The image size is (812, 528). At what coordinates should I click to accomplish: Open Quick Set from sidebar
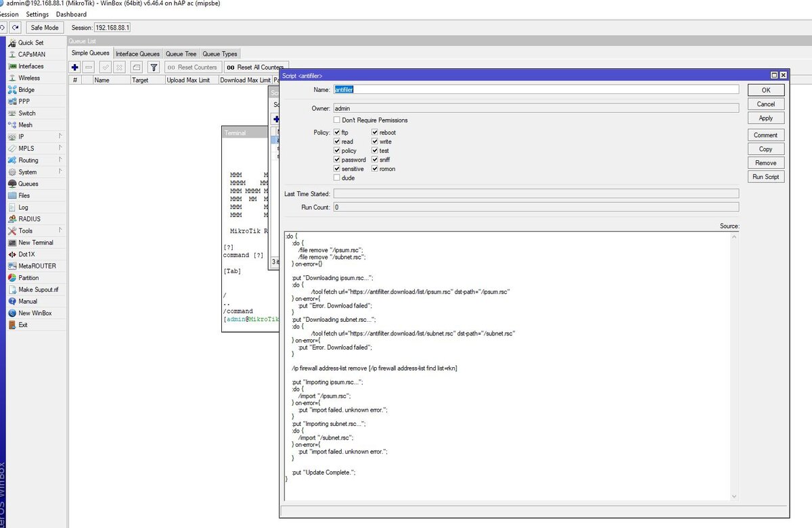tap(30, 43)
